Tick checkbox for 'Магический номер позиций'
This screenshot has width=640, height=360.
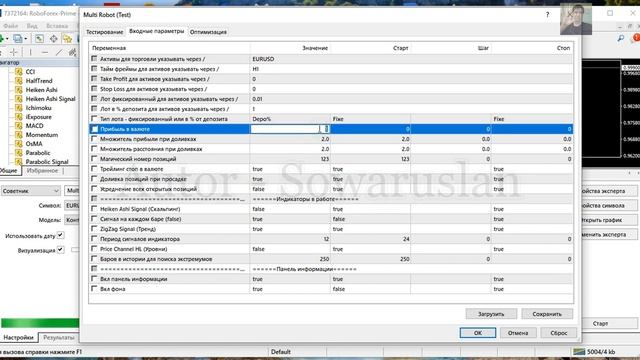[x=94, y=159]
